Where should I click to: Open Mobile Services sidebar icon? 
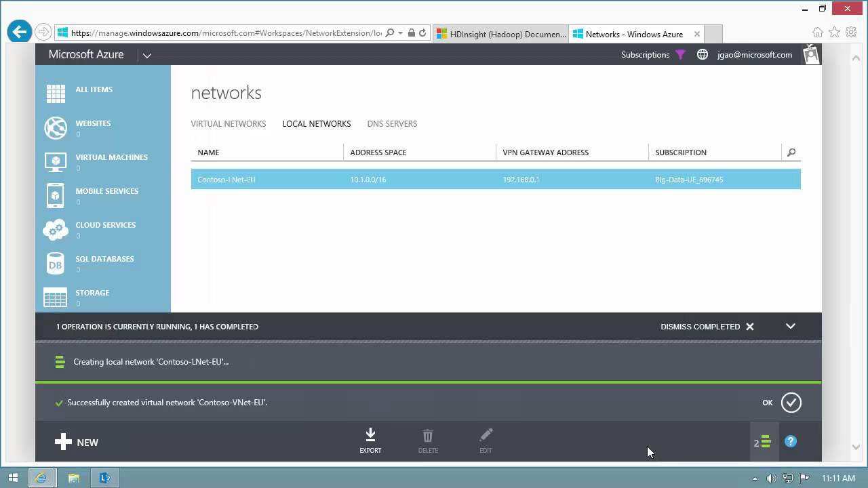(56, 195)
